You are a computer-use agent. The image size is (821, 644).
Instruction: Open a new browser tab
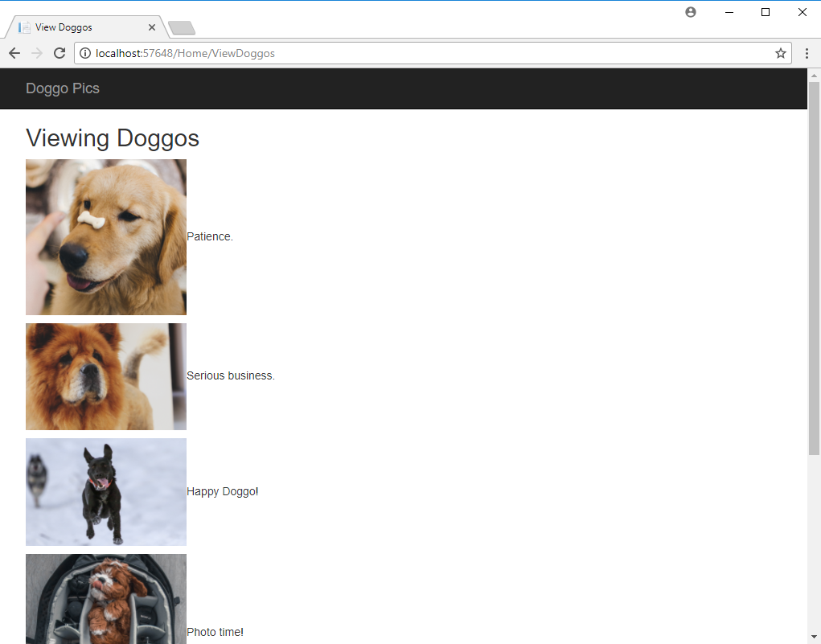click(x=182, y=28)
